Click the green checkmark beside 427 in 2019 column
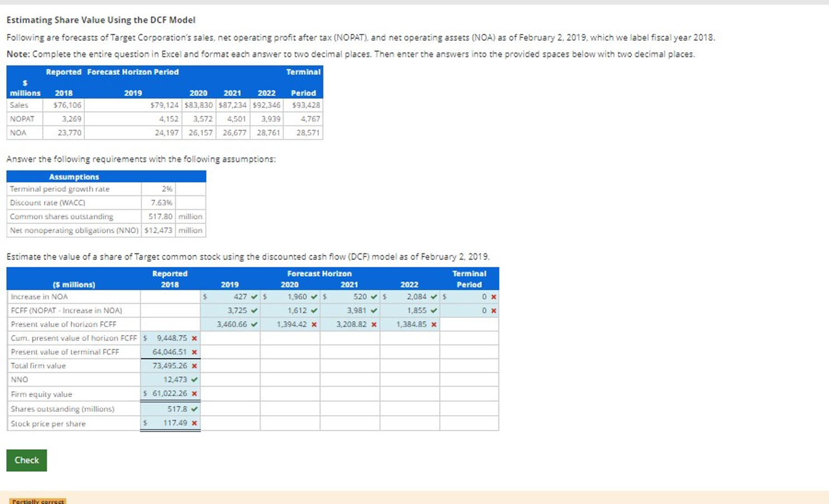Viewport: 829px width, 504px height. pos(255,296)
